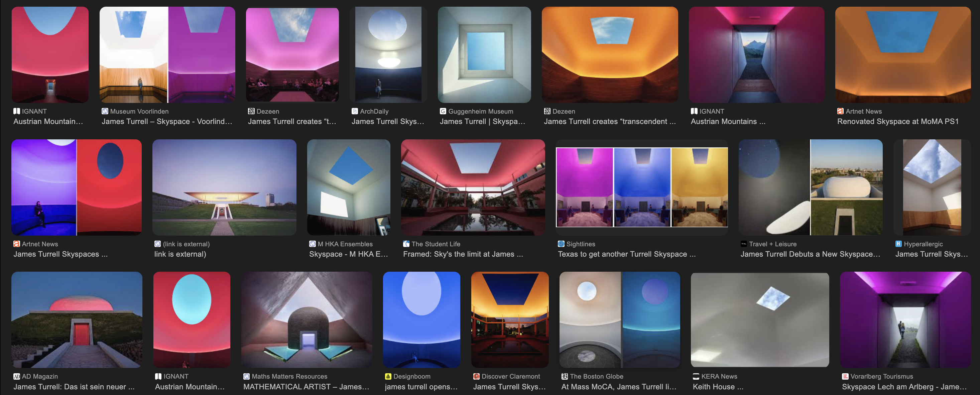
Task: Click The Boston Globe favicon
Action: click(x=565, y=376)
